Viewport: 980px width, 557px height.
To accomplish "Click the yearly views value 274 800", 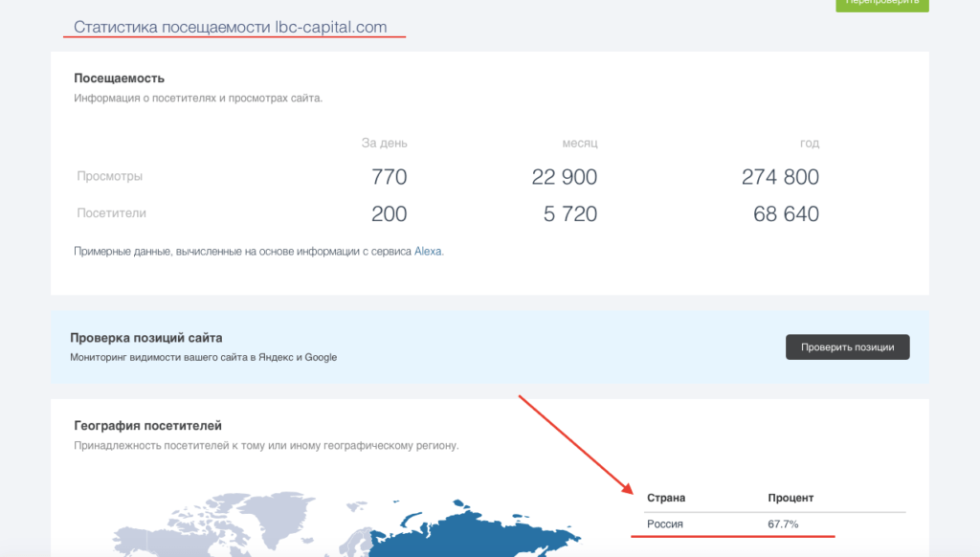I will coord(780,177).
